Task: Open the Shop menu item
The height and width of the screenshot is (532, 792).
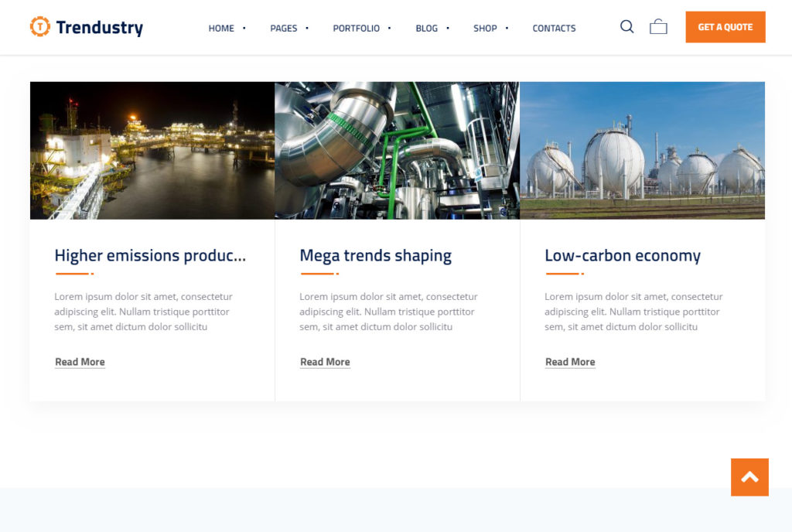Action: point(485,28)
